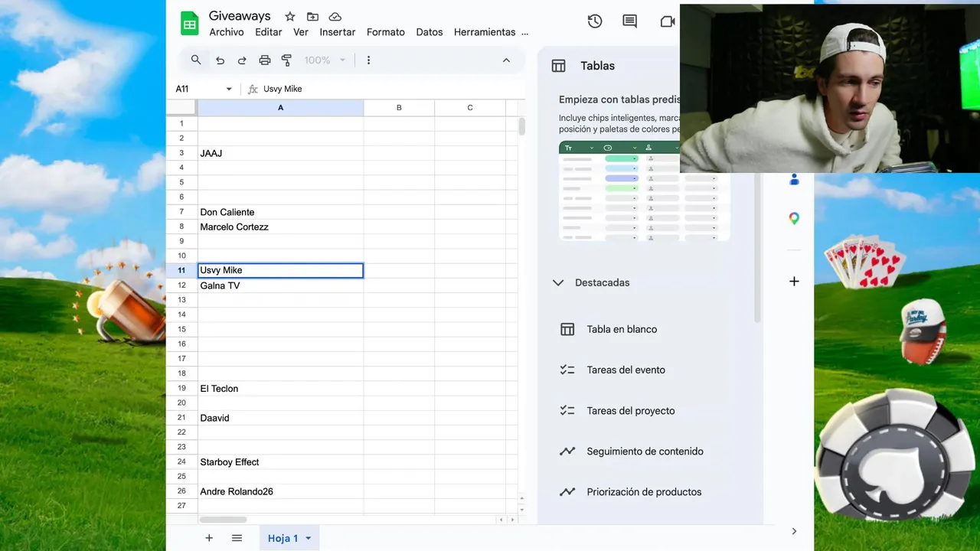Search the menus with magnifier icon
This screenshot has width=980, height=551.
tap(196, 60)
